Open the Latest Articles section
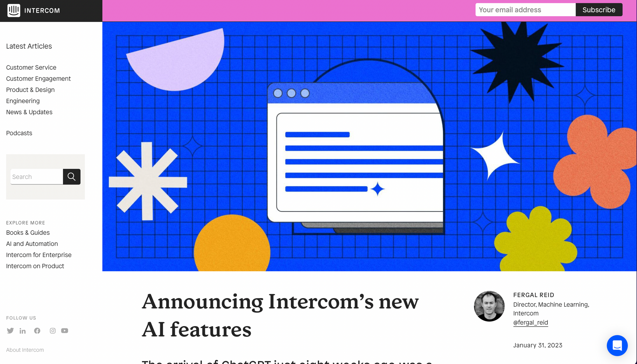 [x=29, y=46]
